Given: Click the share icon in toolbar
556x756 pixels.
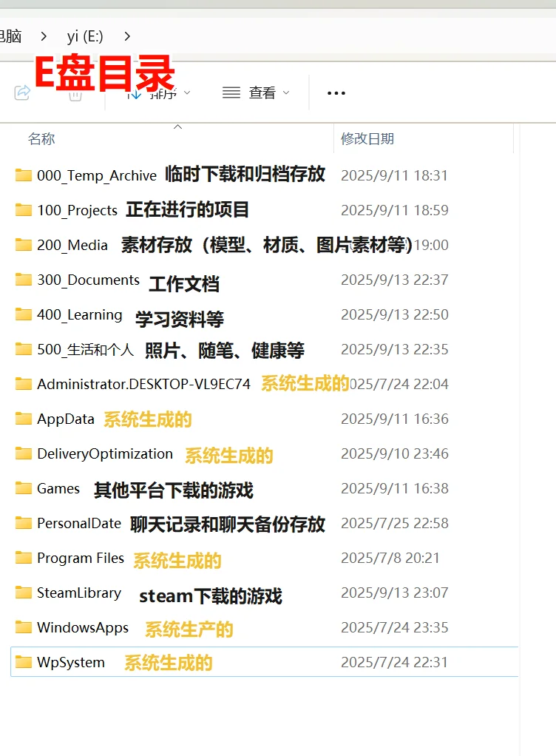Looking at the screenshot, I should tap(22, 92).
